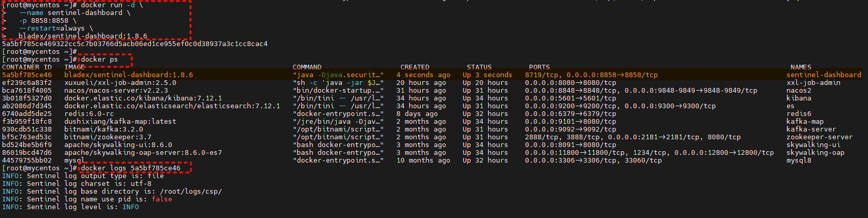The image size is (868, 218).
Task: Click the IMAGE column header
Action: (x=74, y=67)
